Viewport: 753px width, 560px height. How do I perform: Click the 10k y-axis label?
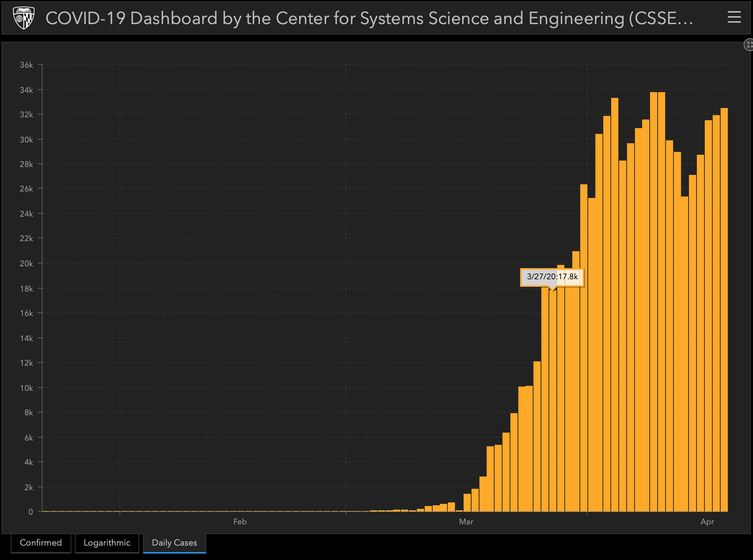(x=26, y=388)
